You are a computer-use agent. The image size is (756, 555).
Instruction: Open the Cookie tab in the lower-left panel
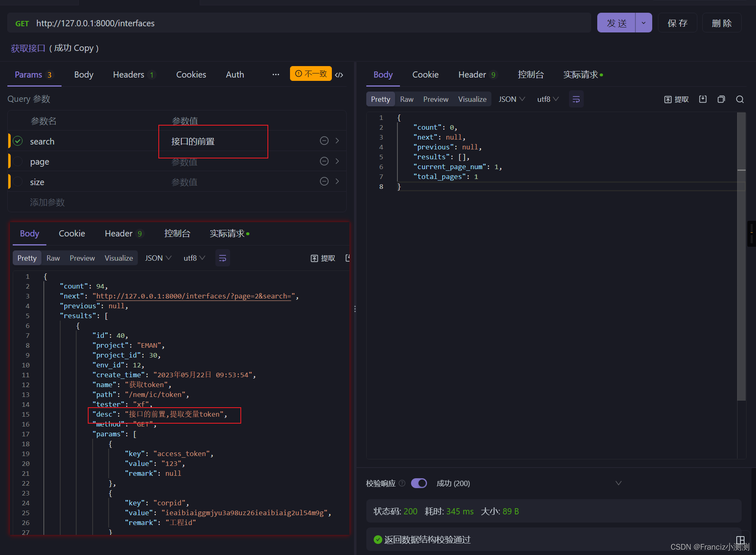click(x=72, y=234)
